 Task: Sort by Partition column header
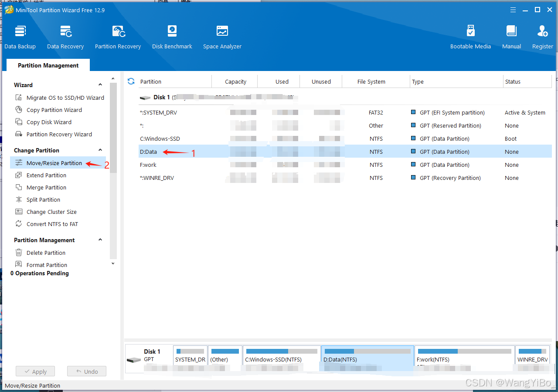pyautogui.click(x=174, y=81)
